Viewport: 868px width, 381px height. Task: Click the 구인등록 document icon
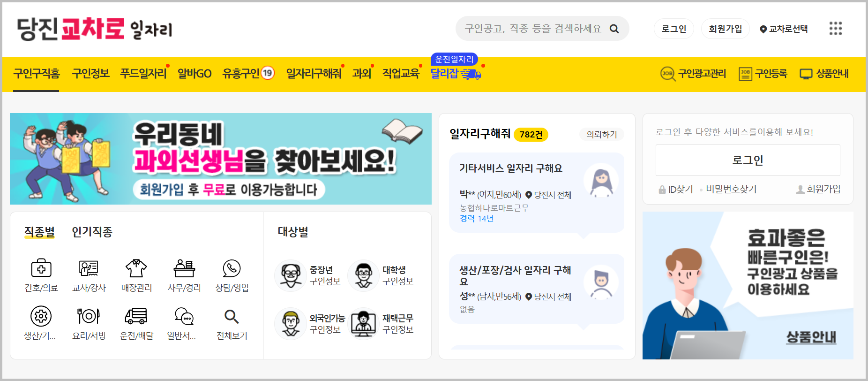[x=745, y=74]
